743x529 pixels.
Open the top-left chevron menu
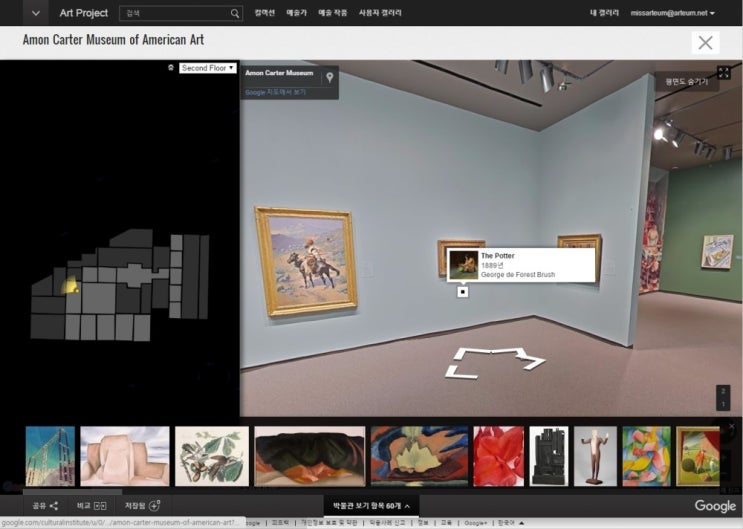(x=36, y=13)
